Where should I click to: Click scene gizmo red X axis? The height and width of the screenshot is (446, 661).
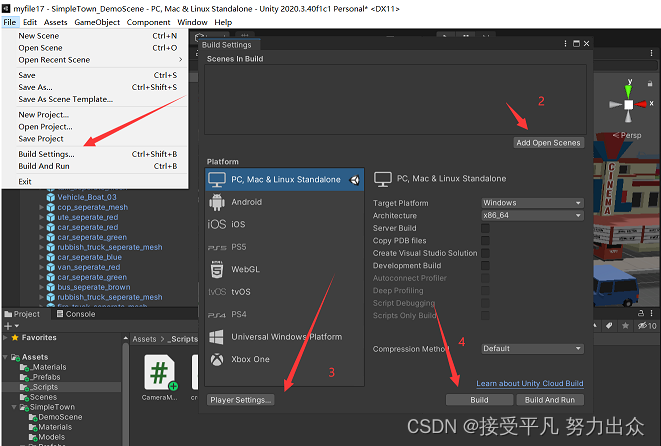(642, 104)
